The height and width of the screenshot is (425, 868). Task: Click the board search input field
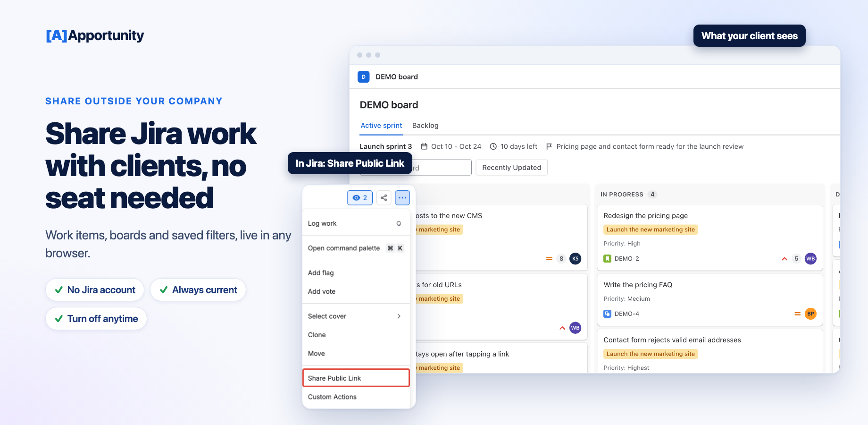click(416, 168)
